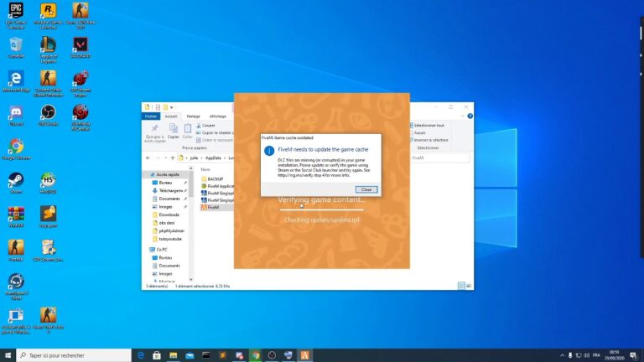Open Edge from the taskbar
Screen dimensions: 644x362
[x=141, y=355]
